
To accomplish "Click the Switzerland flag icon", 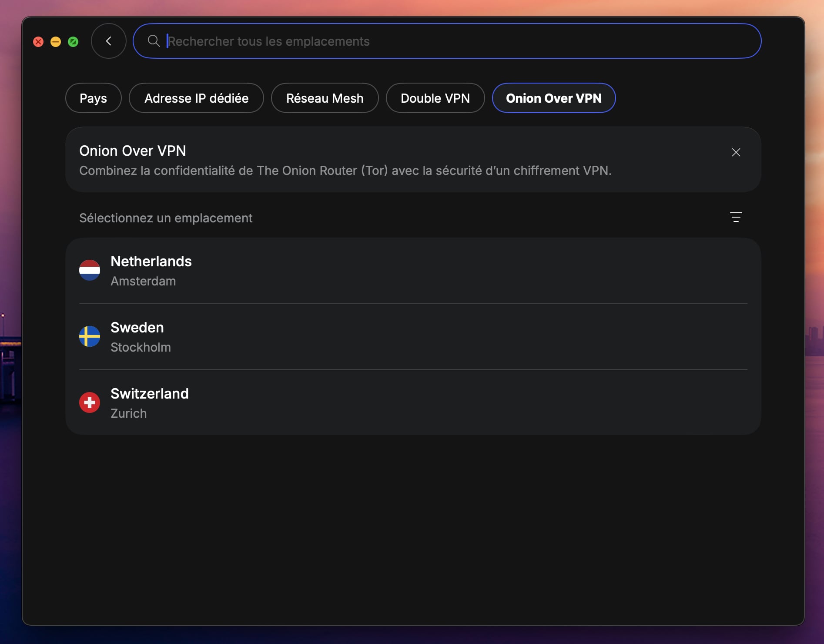I will [x=90, y=402].
